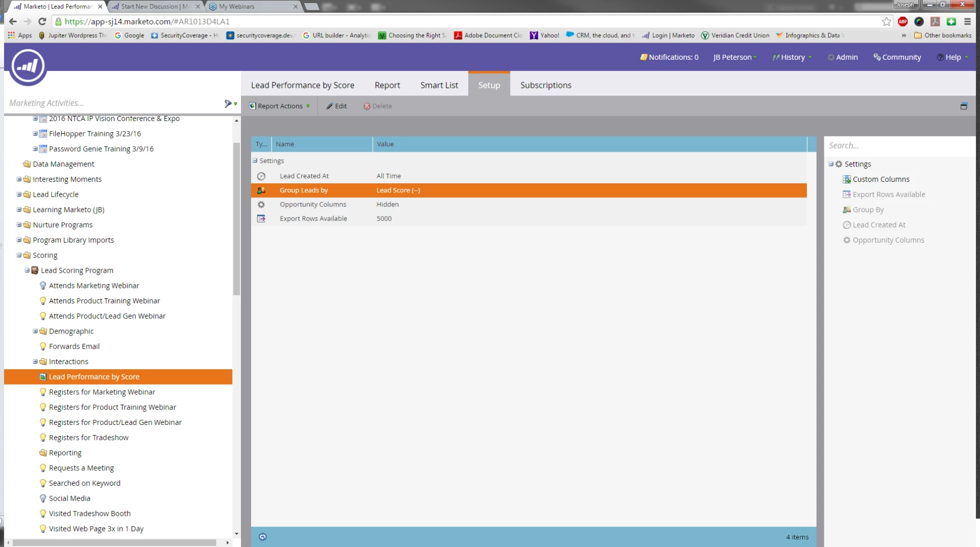Open the JB Peterson user menu

click(x=734, y=57)
